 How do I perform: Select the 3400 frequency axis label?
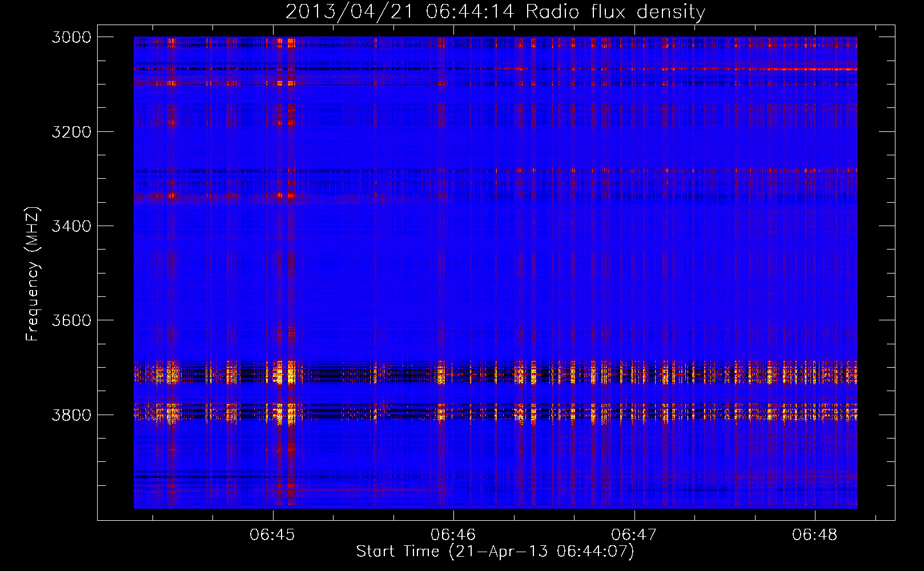point(71,226)
